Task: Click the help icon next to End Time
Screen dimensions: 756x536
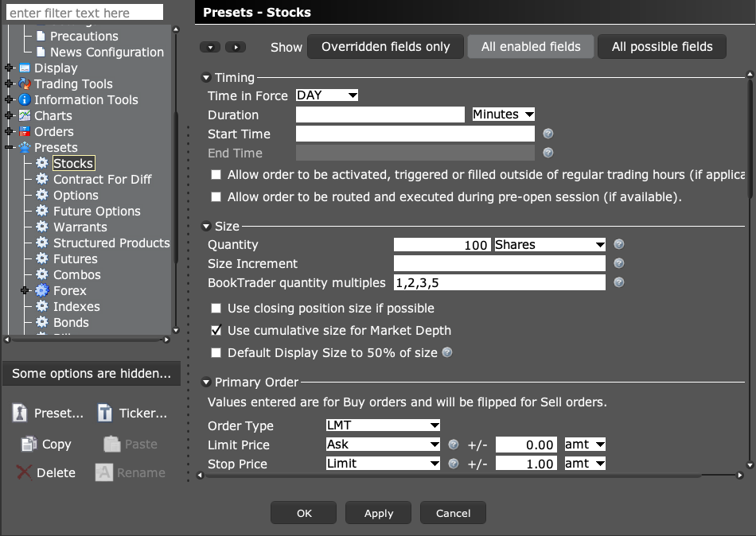Action: 548,153
